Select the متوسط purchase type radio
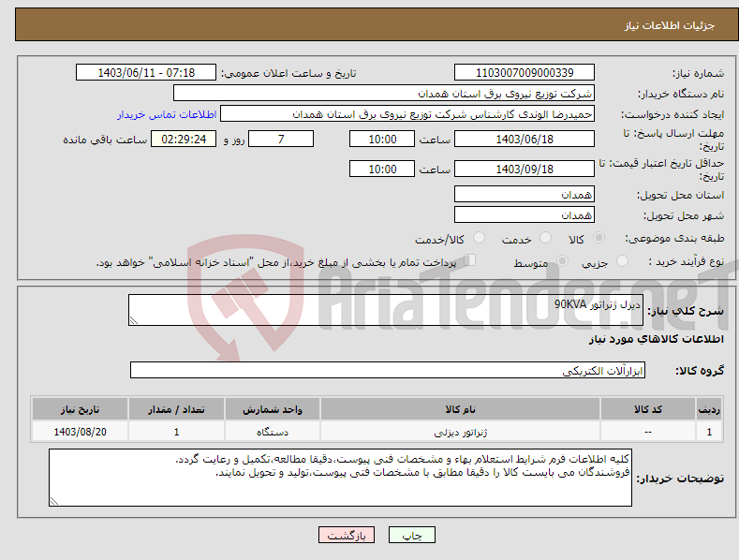739x560 pixels. click(x=562, y=260)
